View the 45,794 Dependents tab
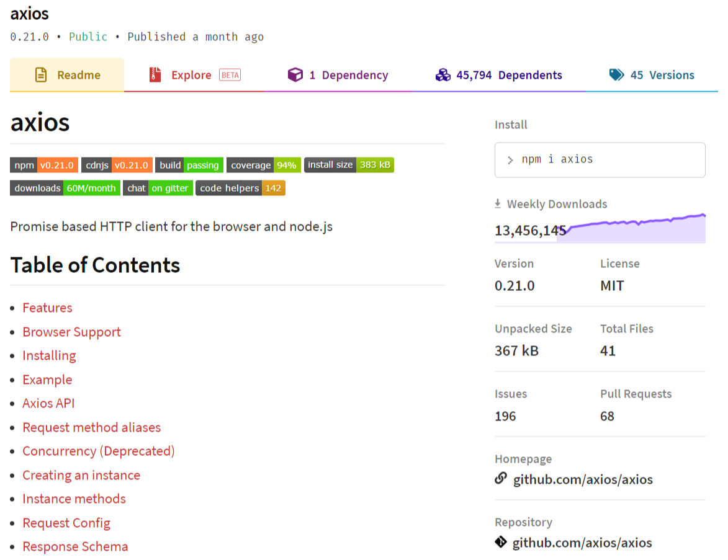Screen dimensions: 728x560 498,74
